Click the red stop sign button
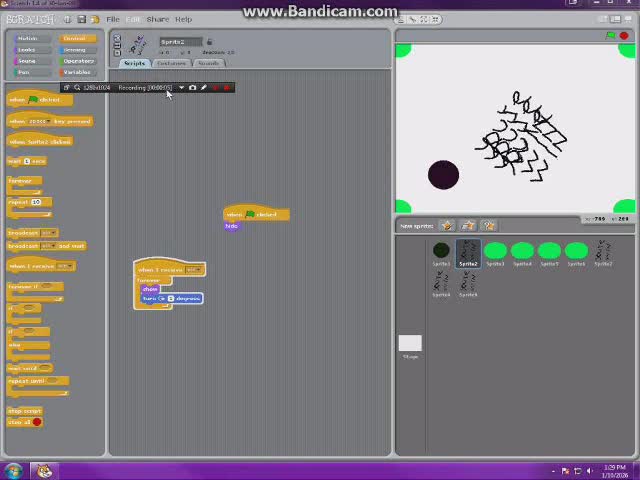640x480 pixels. click(624, 36)
